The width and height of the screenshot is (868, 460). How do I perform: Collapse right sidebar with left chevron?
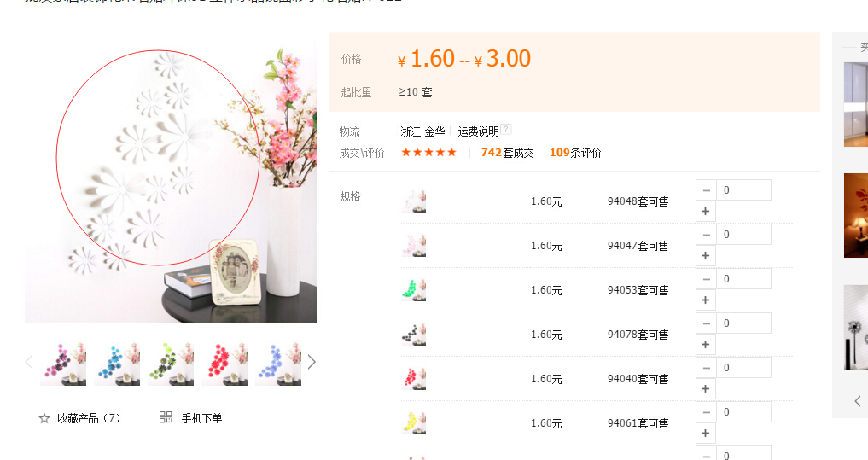(x=858, y=401)
